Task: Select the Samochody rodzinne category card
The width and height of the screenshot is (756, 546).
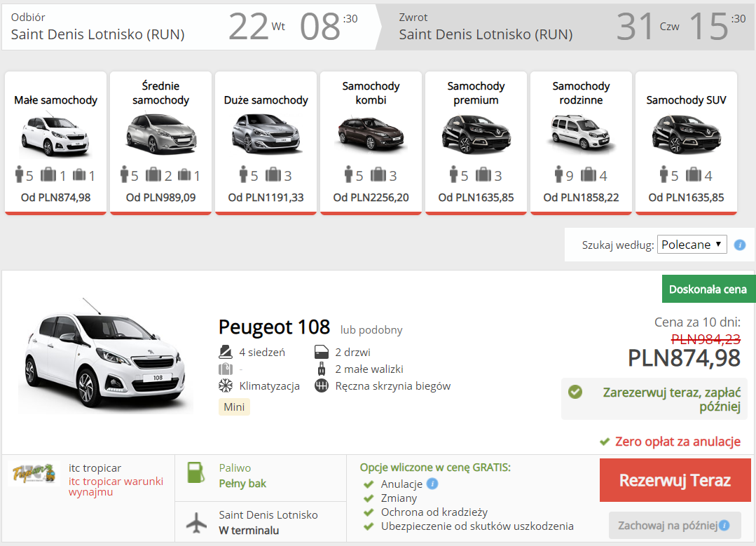Action: tap(581, 143)
